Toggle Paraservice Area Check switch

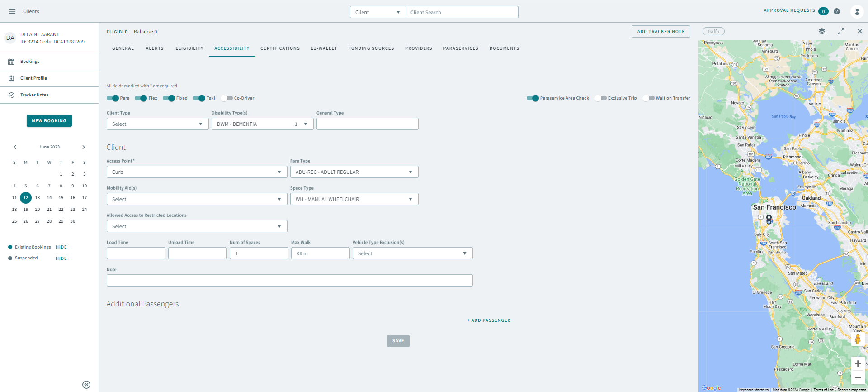(533, 98)
